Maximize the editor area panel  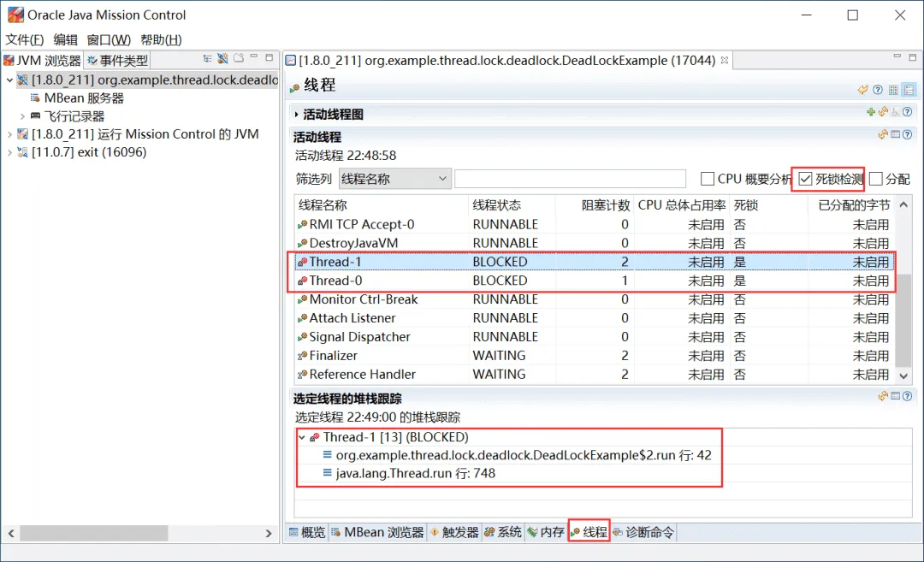(x=912, y=57)
